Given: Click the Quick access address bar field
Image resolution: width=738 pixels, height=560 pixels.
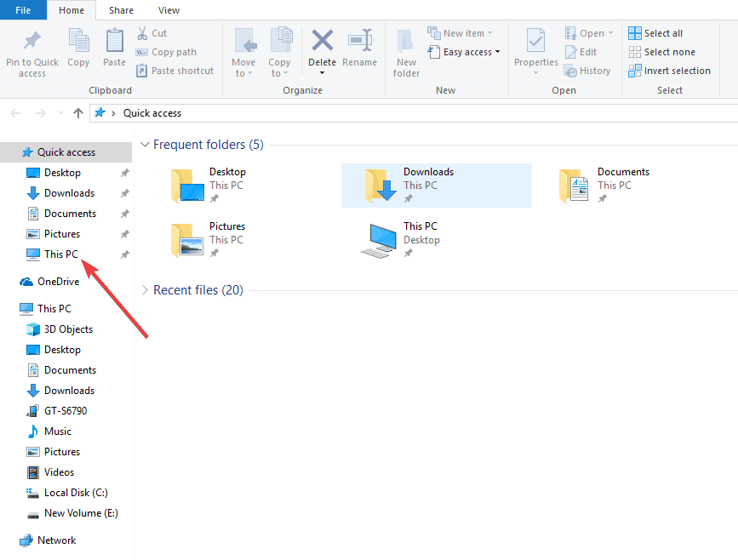Looking at the screenshot, I should (x=413, y=113).
